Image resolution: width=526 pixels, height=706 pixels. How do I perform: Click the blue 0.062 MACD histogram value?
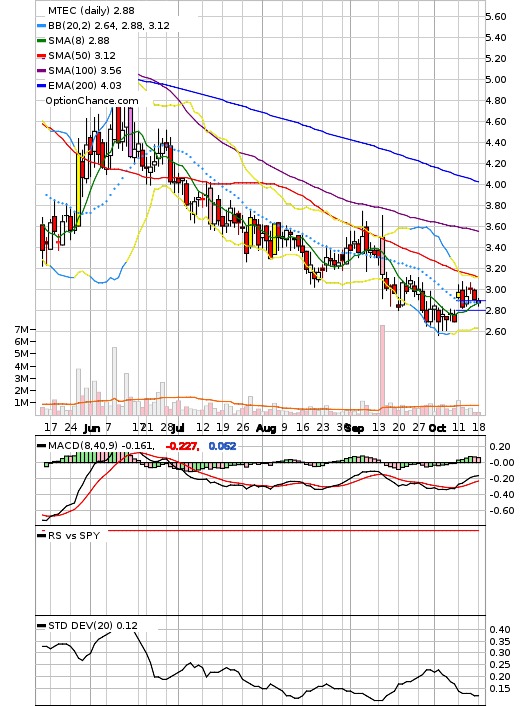[222, 446]
